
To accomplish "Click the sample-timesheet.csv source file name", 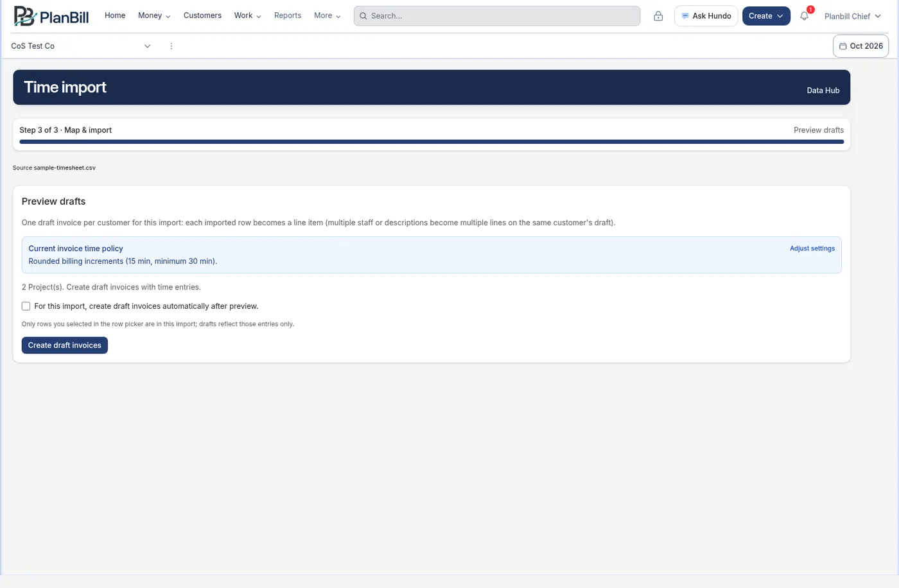I will click(x=65, y=168).
